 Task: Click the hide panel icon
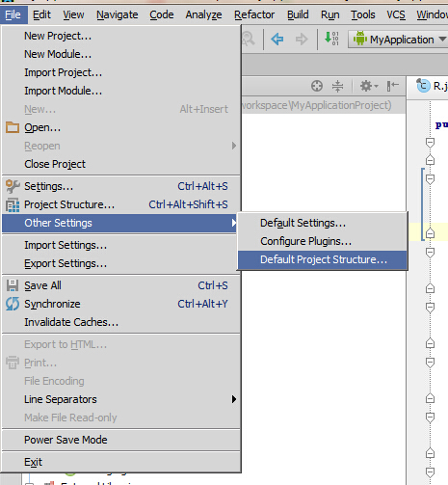click(x=392, y=86)
